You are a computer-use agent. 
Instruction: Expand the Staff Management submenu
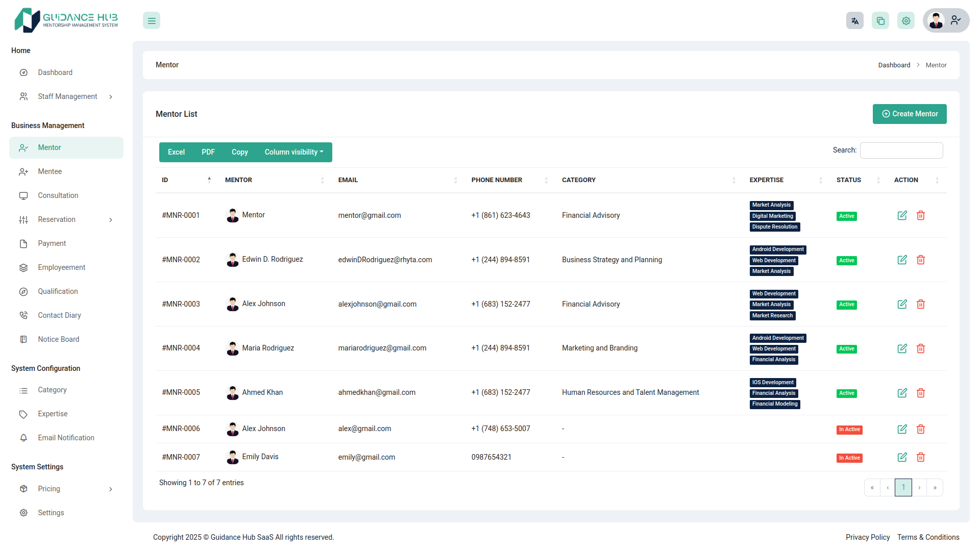(x=111, y=96)
